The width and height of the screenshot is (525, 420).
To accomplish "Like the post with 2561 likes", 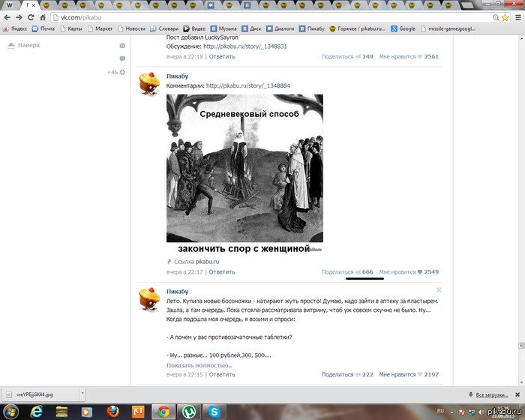I will click(409, 56).
